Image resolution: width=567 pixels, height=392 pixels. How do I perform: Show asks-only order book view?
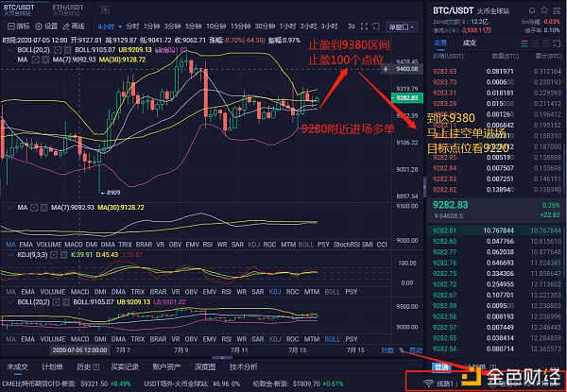coord(546,44)
